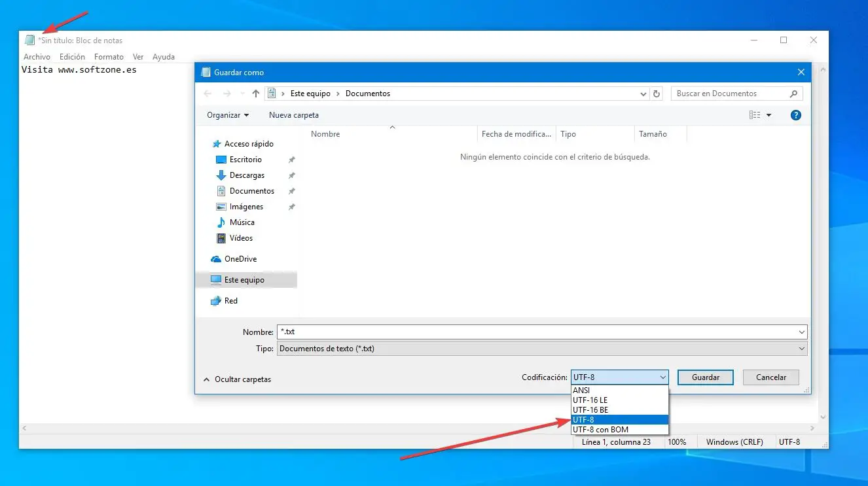This screenshot has width=868, height=486.
Task: Open the blue help question-mark icon
Action: tap(796, 115)
